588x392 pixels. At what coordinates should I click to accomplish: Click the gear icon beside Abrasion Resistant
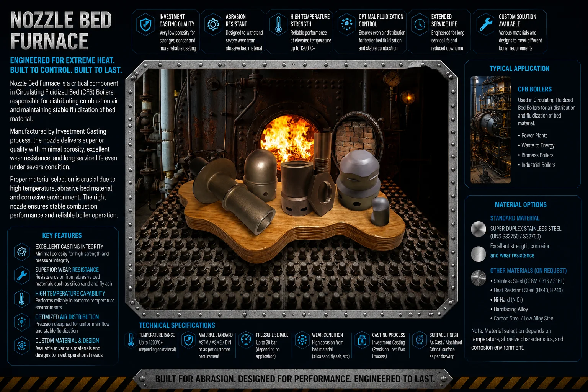pyautogui.click(x=213, y=24)
